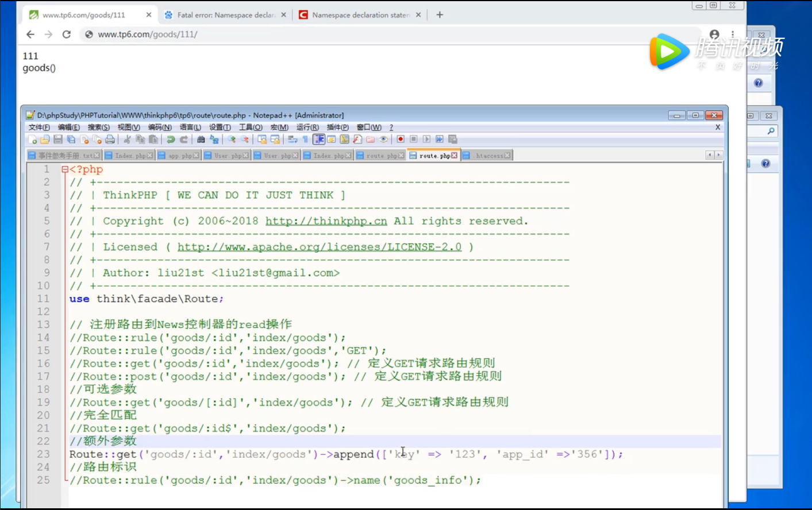Toggle word wrap in the toolbar
This screenshot has width=812, height=510.
pos(293,140)
